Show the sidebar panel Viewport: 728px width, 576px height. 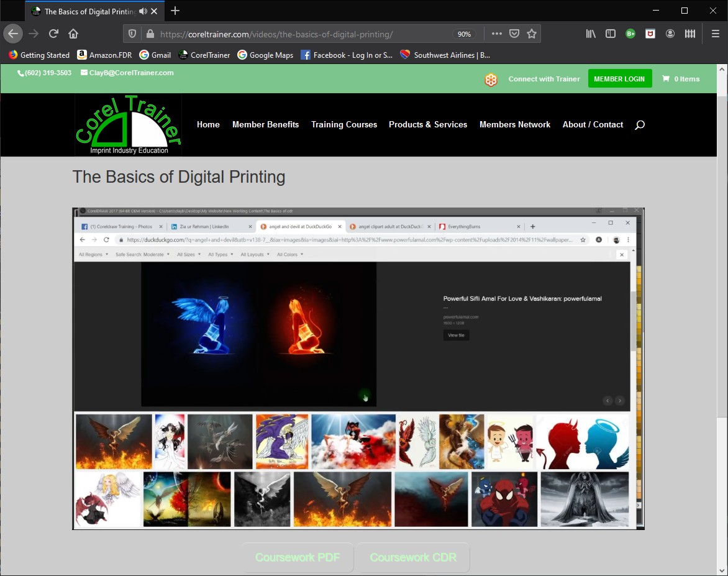pos(611,34)
